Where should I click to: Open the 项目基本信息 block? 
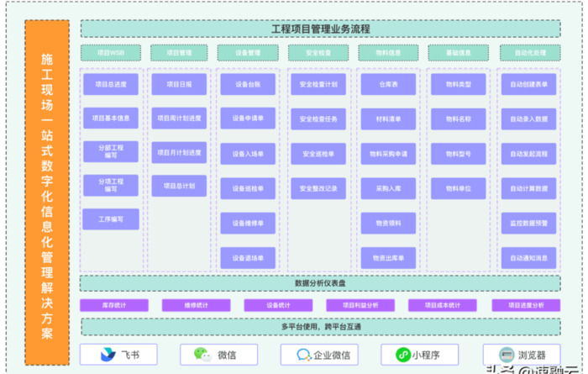click(111, 119)
